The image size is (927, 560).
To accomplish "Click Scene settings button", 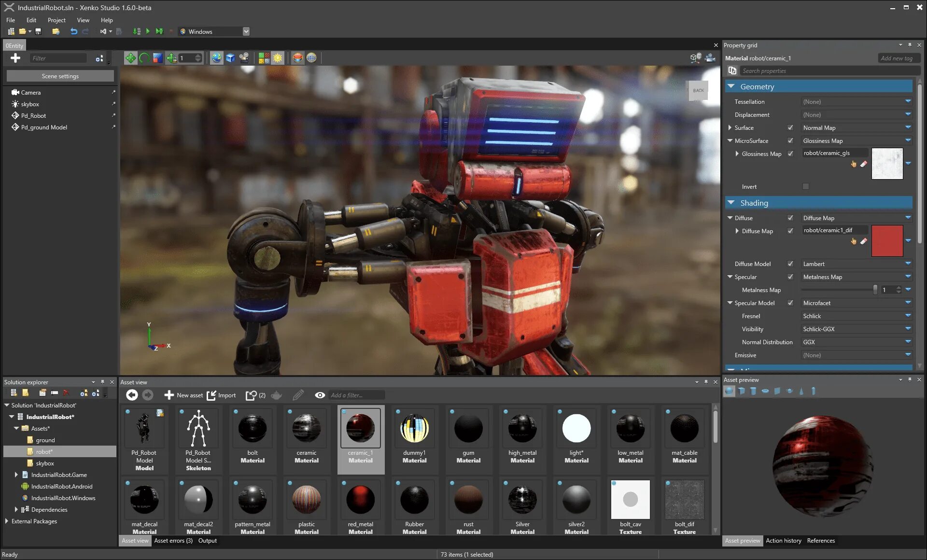I will (x=59, y=76).
